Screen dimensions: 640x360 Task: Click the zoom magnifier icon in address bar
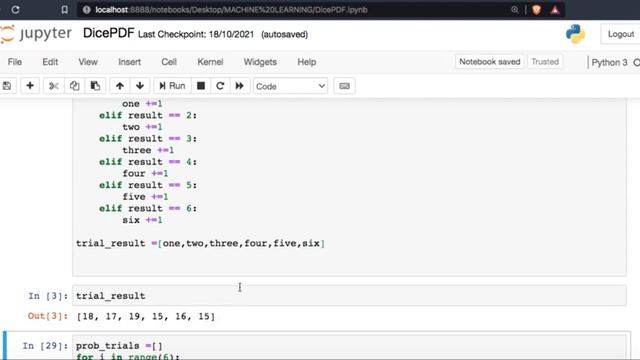pyautogui.click(x=515, y=10)
